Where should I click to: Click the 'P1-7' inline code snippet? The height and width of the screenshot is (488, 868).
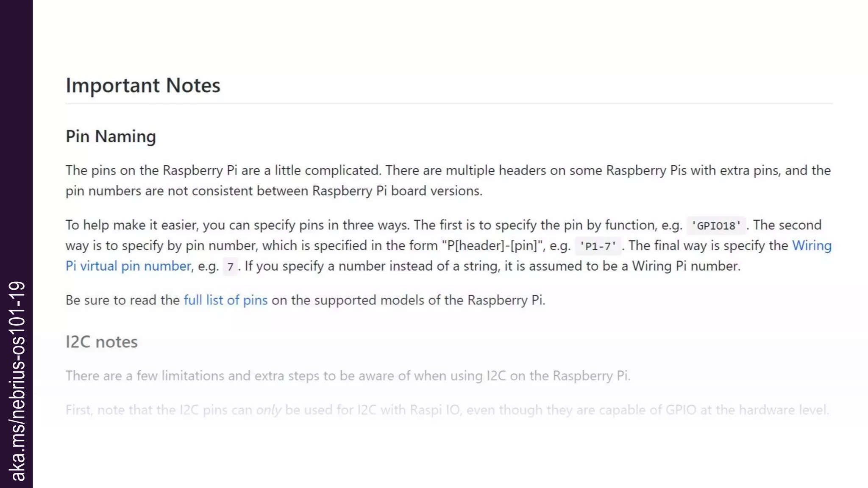[x=598, y=246]
